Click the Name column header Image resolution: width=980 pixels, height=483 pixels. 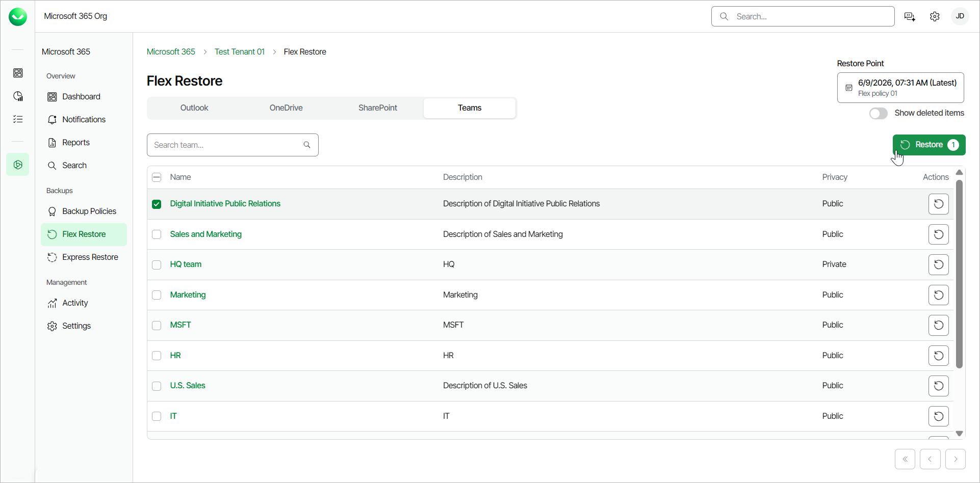pos(180,177)
